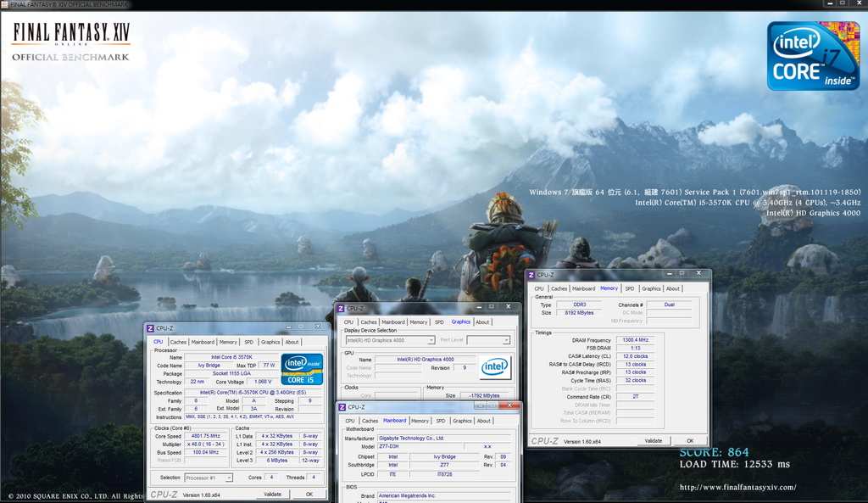This screenshot has height=503, width=868.
Task: Open About tab in Memory window
Action: coord(672,288)
